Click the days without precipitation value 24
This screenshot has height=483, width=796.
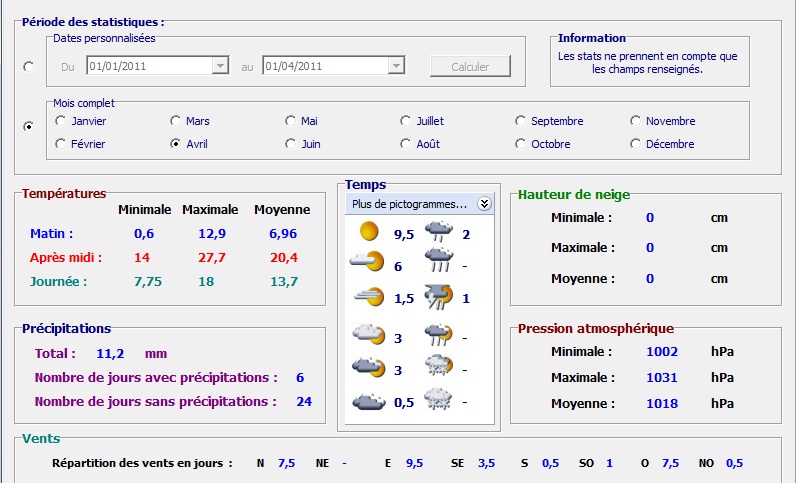[304, 401]
